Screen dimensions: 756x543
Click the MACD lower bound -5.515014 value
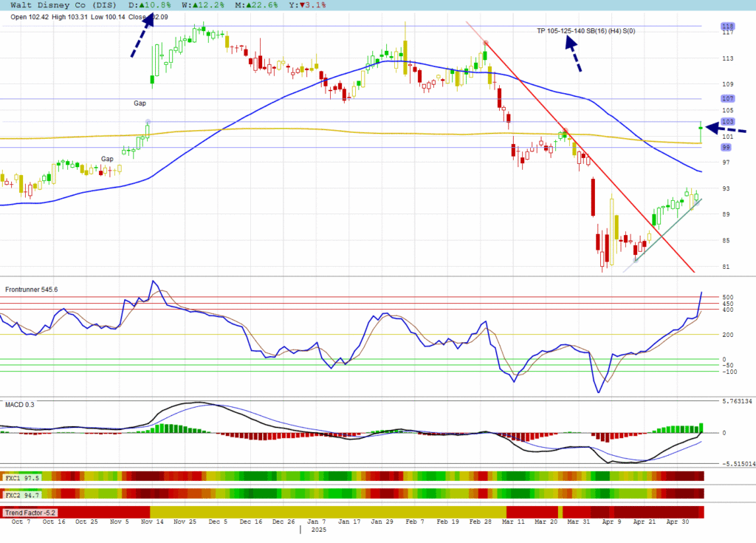[738, 464]
